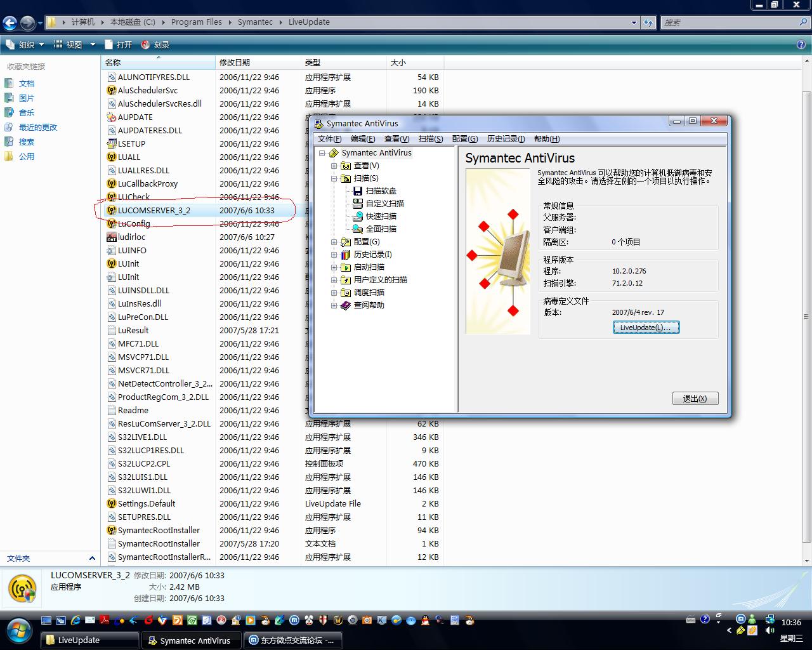Click the 打开 toolbar button
This screenshot has width=812, height=650.
(119, 44)
